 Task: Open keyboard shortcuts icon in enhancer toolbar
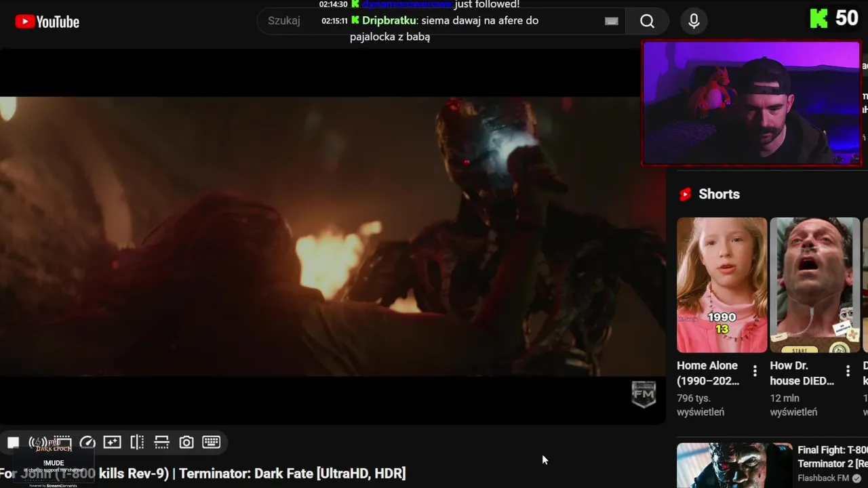[x=211, y=443]
